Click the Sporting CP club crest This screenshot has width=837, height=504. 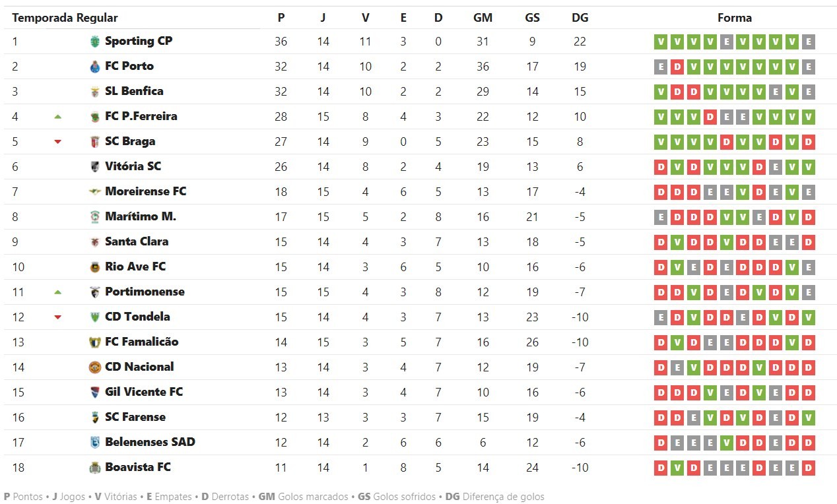click(94, 42)
